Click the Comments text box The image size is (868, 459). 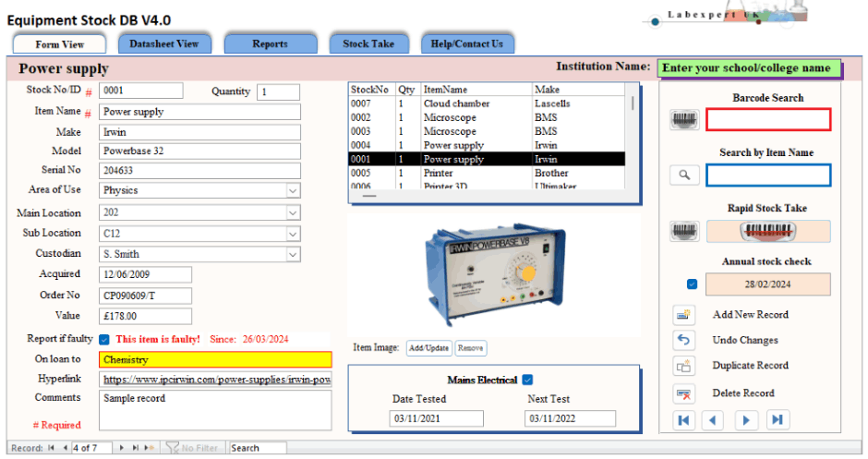point(215,410)
